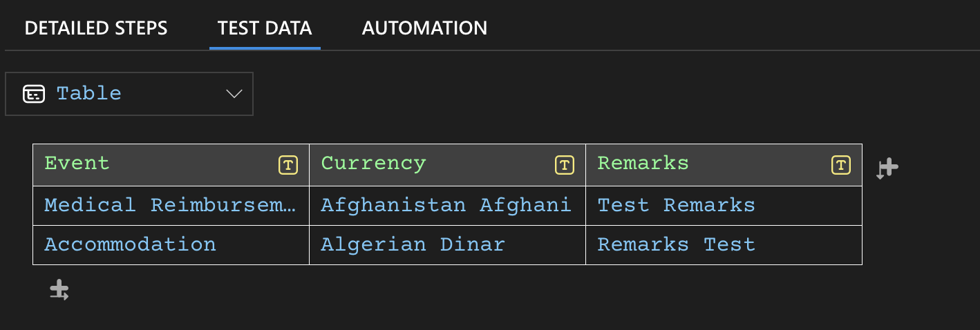Open the Automation tab

[424, 28]
